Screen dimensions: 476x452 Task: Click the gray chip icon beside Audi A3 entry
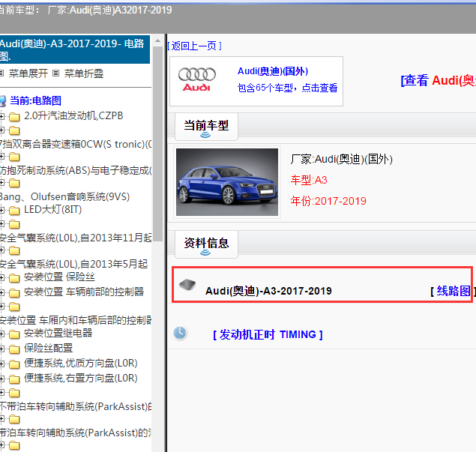coord(187,285)
